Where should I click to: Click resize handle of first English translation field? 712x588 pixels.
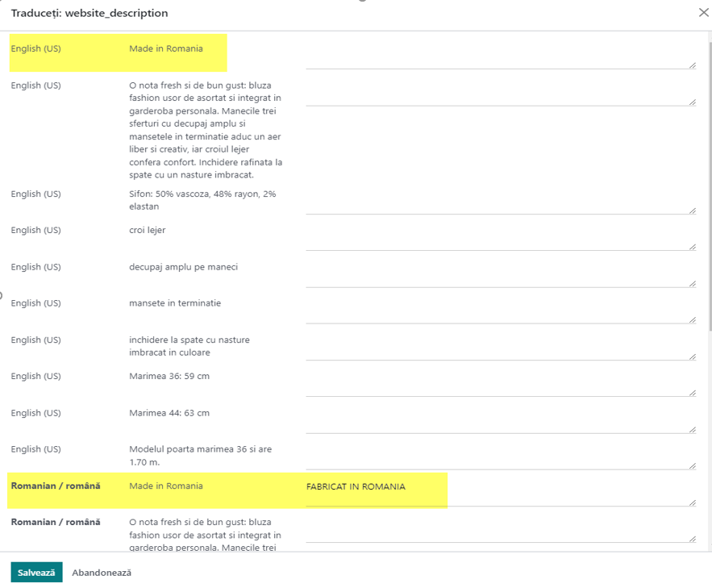pos(692,65)
